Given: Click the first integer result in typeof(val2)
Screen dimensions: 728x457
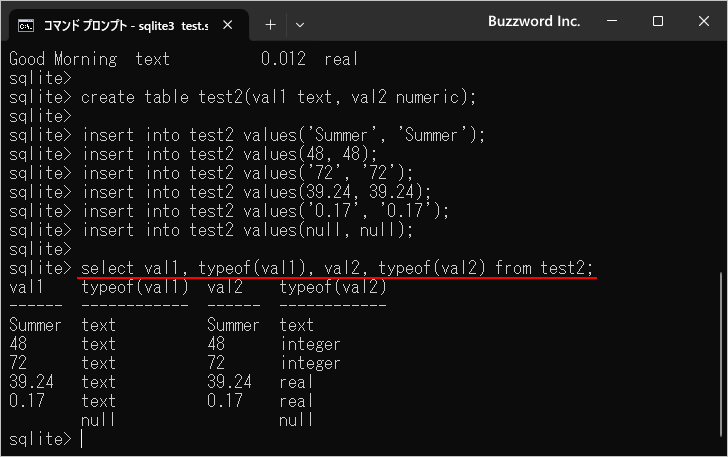Looking at the screenshot, I should [310, 344].
